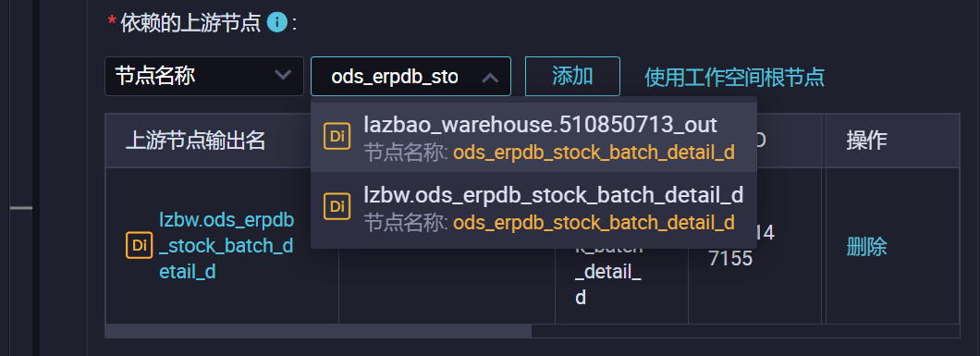Select lzbw.ods_erpdb_stock_batch_detail_d from the suggestion list
Image resolution: width=980 pixels, height=356 pixels.
533,207
